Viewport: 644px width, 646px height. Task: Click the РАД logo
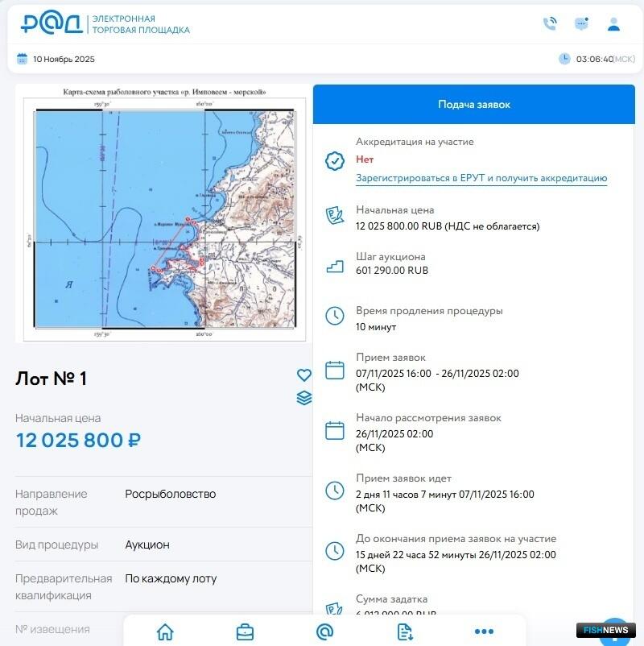click(52, 24)
